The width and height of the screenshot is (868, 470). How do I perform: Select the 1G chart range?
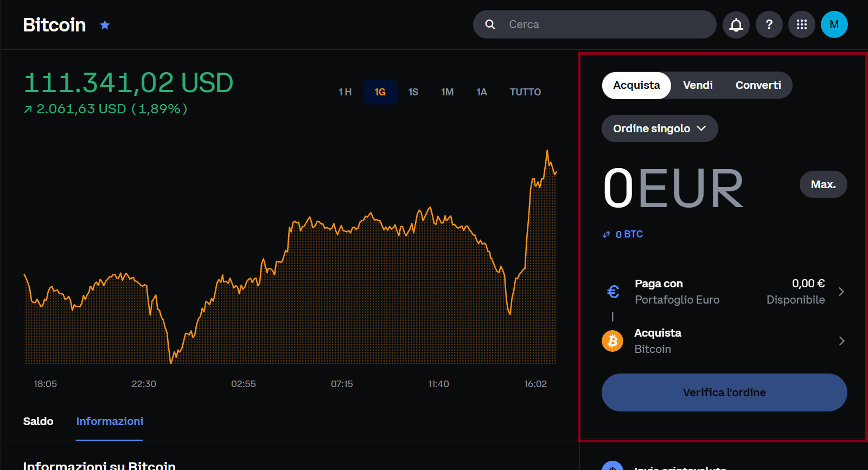click(380, 92)
